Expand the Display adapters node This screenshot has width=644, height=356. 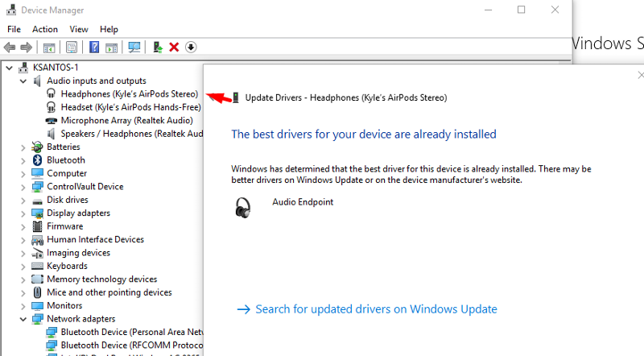click(x=23, y=213)
